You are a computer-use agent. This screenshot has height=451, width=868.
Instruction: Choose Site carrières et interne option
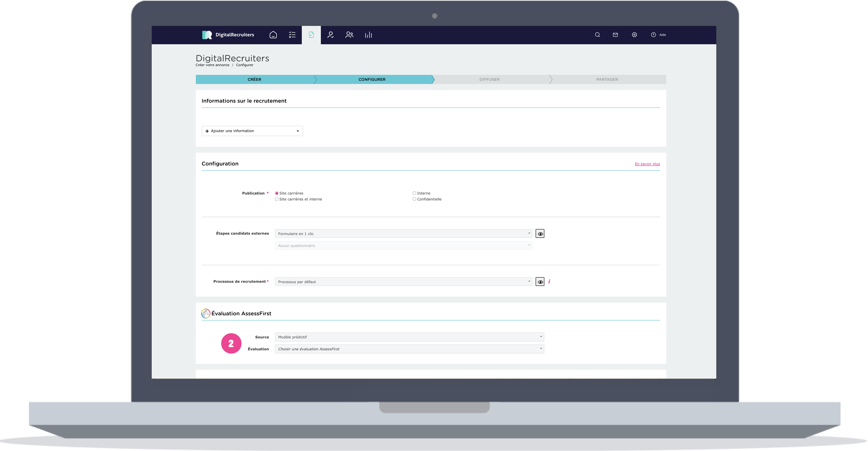click(x=277, y=199)
